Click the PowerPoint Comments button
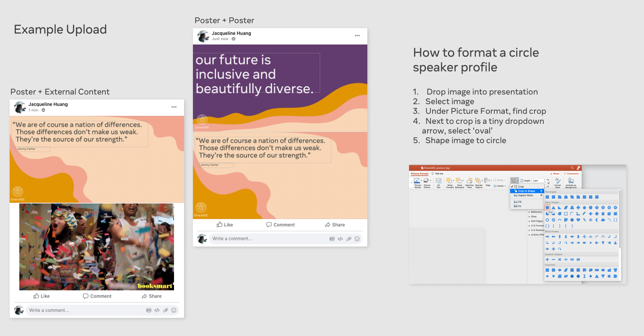 571,174
